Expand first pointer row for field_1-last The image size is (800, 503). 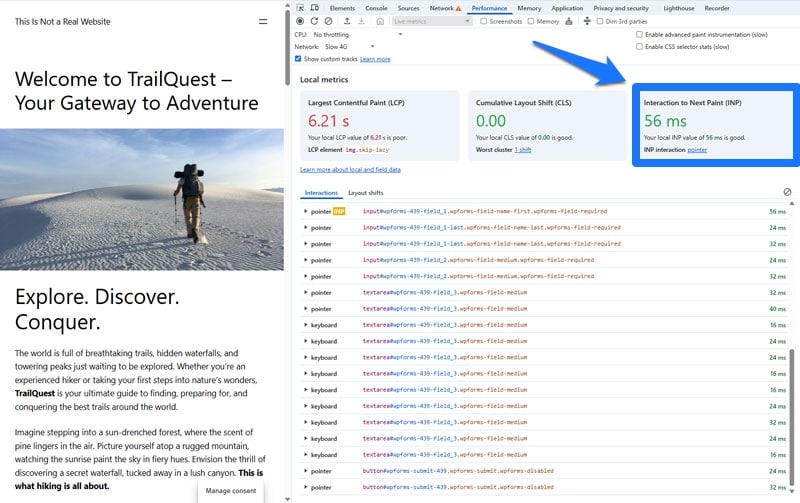click(306, 228)
